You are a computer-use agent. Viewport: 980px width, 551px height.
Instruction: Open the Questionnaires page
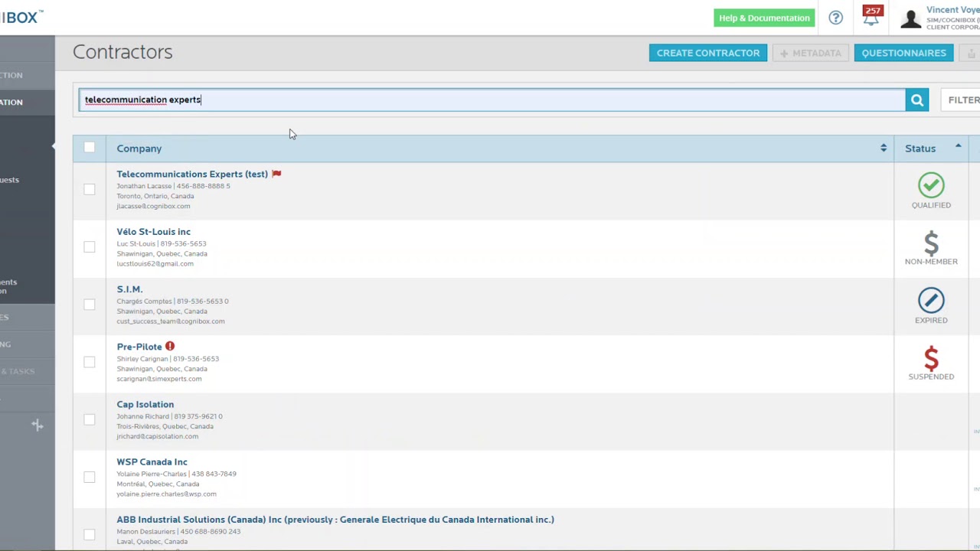coord(903,53)
